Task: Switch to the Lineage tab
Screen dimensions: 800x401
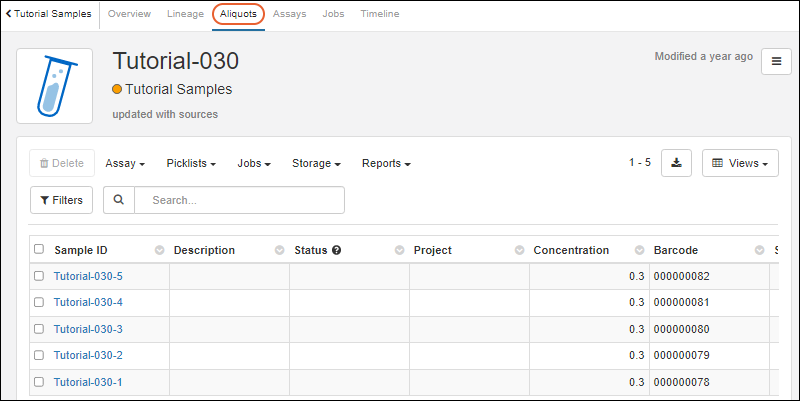Action: 184,14
